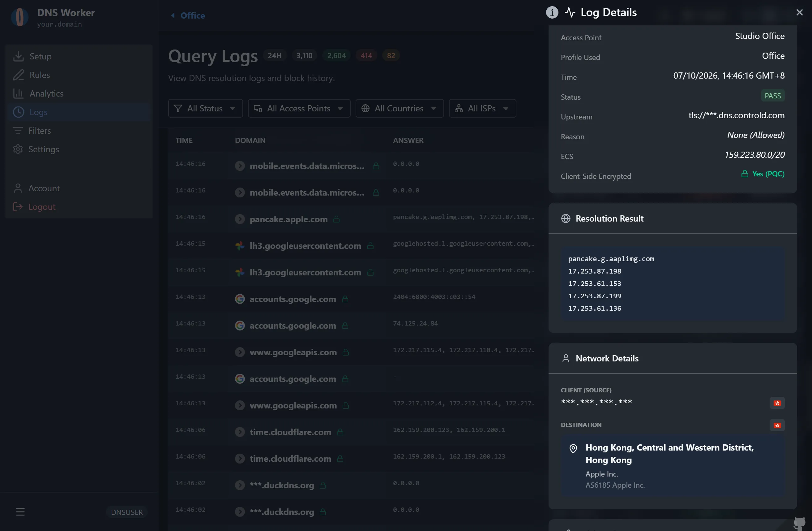
Task: Click the location pin icon in Destination
Action: click(573, 448)
